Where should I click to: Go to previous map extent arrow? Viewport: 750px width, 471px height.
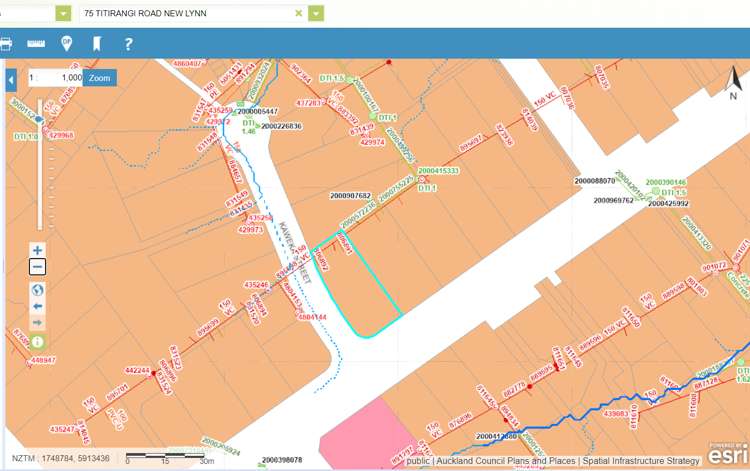(x=37, y=306)
